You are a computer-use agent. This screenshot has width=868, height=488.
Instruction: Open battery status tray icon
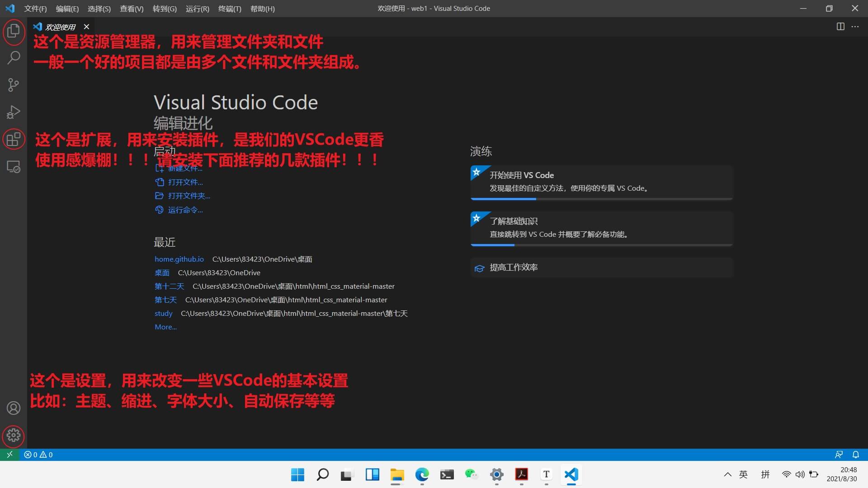pyautogui.click(x=814, y=474)
